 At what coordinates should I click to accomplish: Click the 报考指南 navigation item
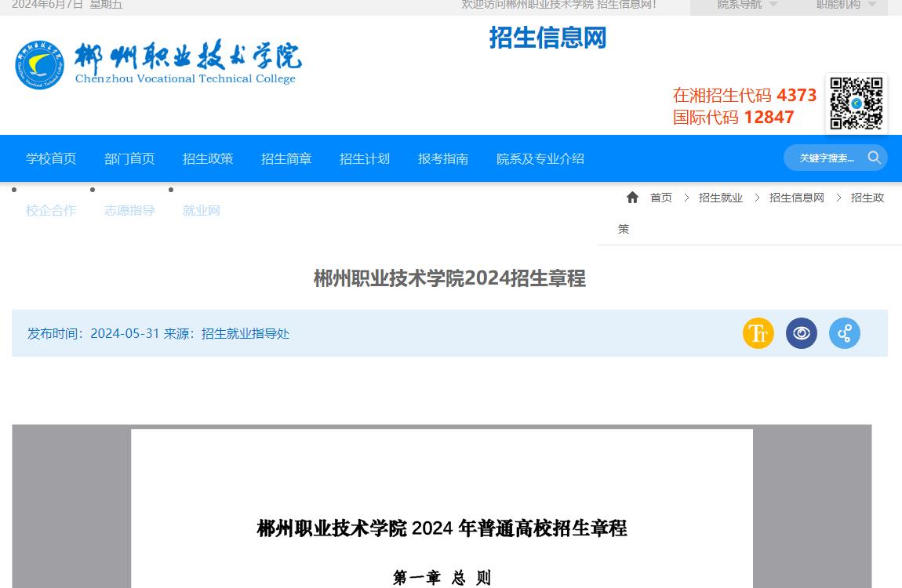443,158
